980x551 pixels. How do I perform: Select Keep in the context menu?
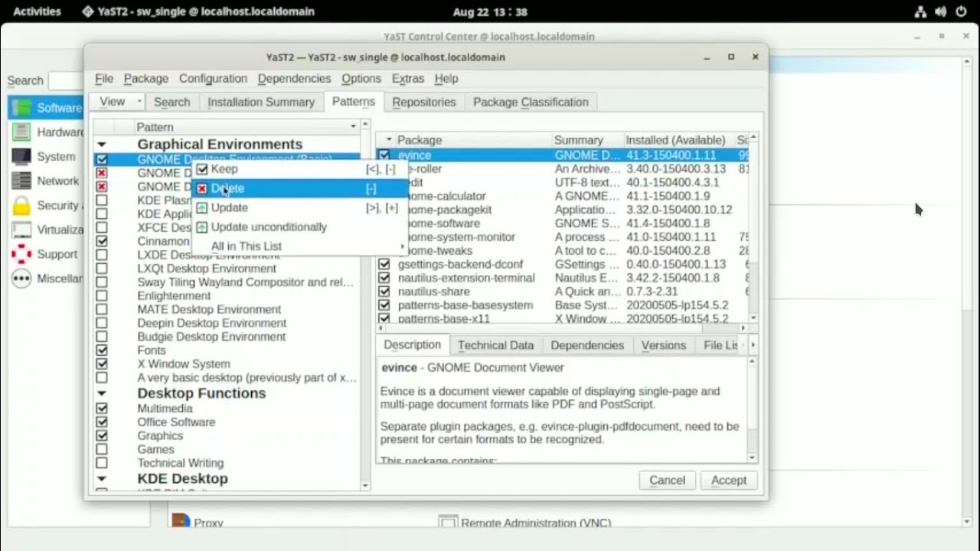[x=299, y=169]
